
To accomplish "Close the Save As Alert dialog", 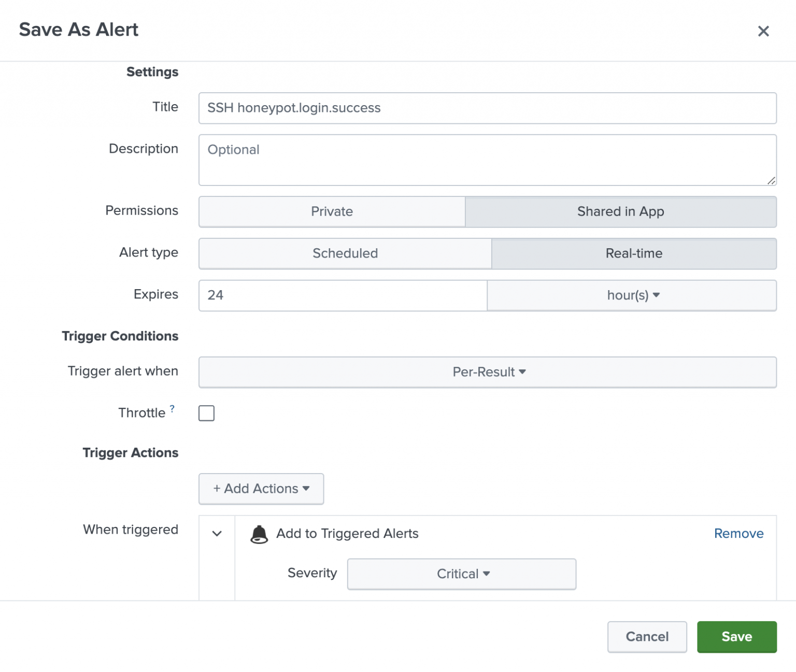I will [x=763, y=31].
